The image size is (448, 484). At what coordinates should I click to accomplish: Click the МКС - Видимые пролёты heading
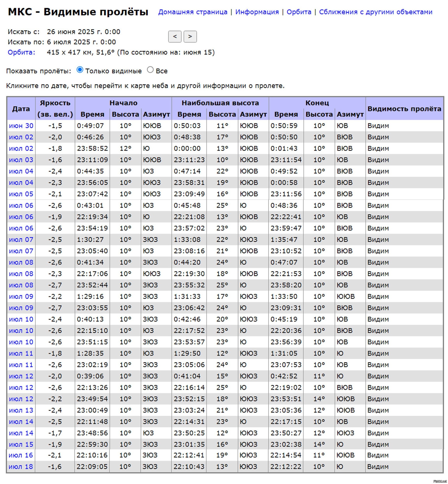[x=78, y=12]
